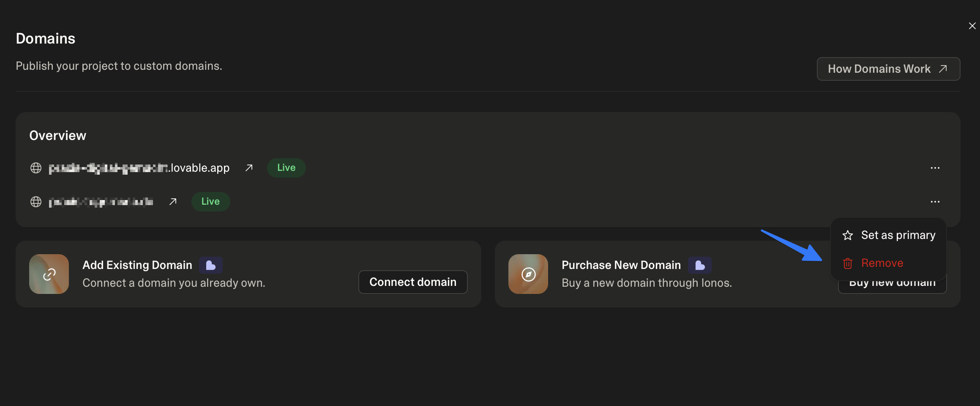Close the Domains dialog

click(972, 25)
